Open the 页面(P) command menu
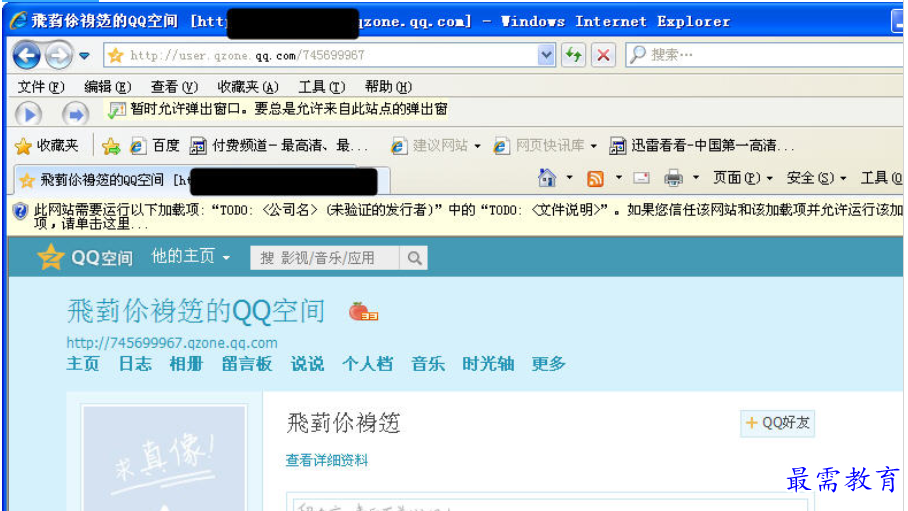 point(743,178)
